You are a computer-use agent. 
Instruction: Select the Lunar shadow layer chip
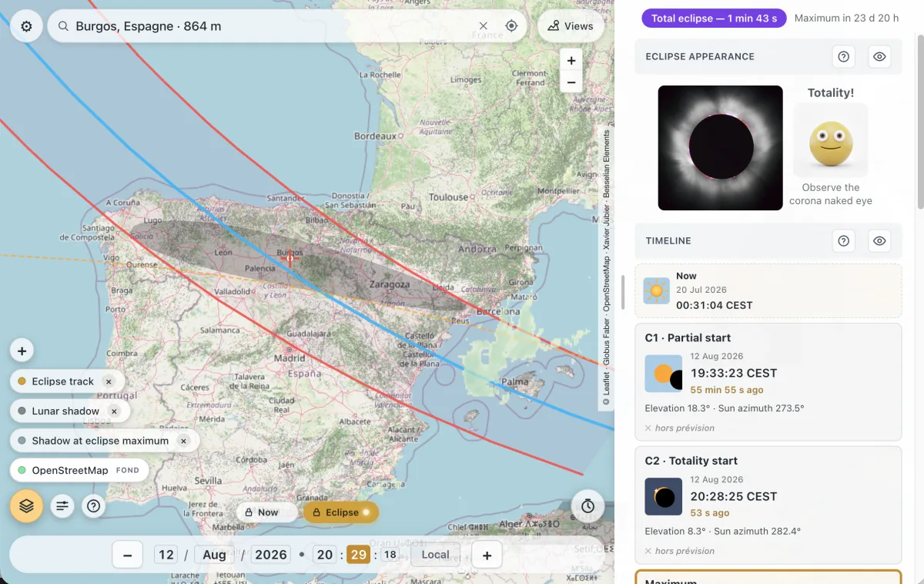point(66,411)
